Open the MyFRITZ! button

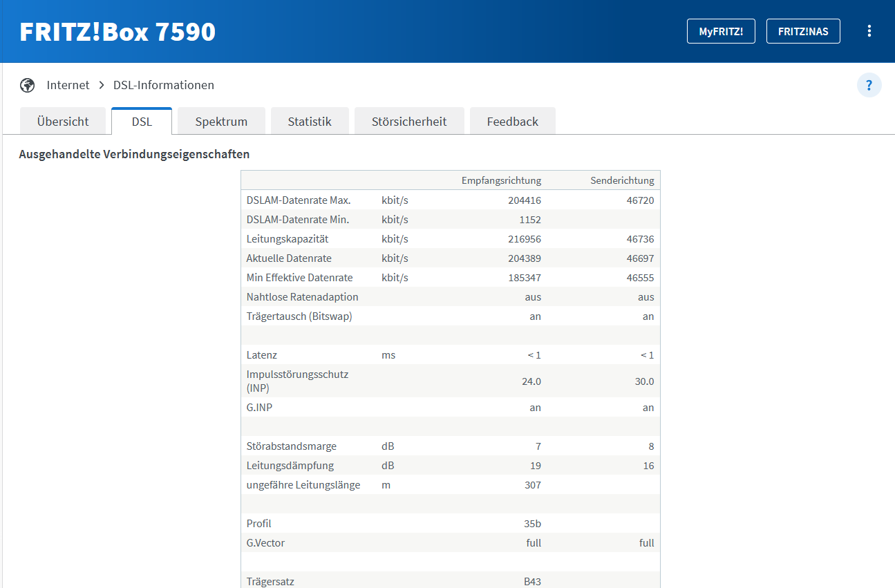pos(721,31)
